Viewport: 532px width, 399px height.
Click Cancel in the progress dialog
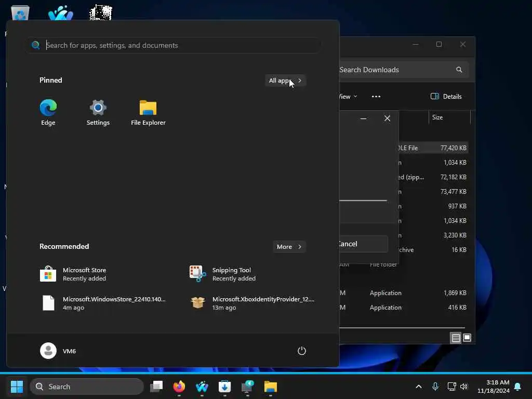[363, 244]
